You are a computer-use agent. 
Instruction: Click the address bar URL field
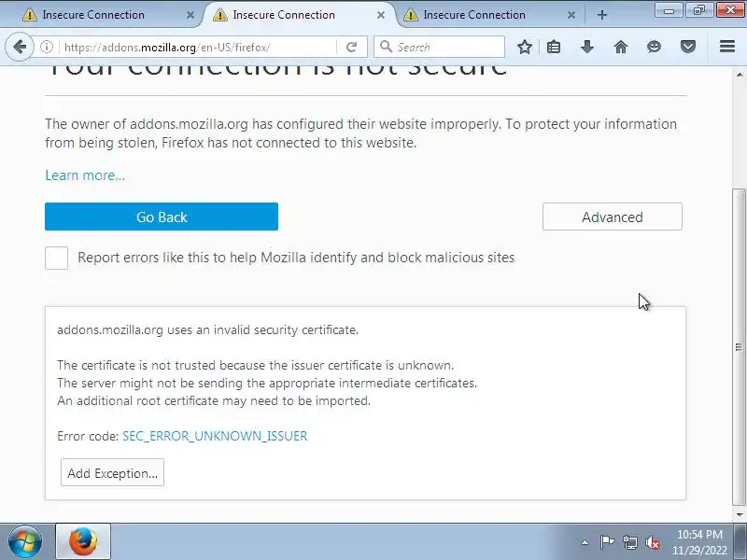click(198, 48)
